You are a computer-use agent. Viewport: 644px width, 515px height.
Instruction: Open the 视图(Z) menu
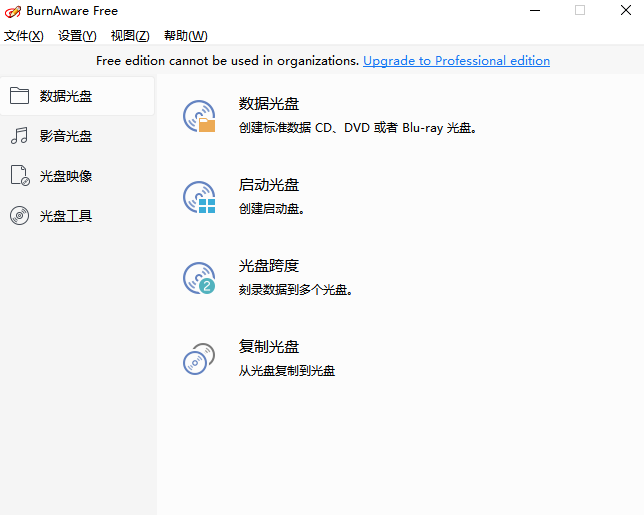pyautogui.click(x=130, y=36)
